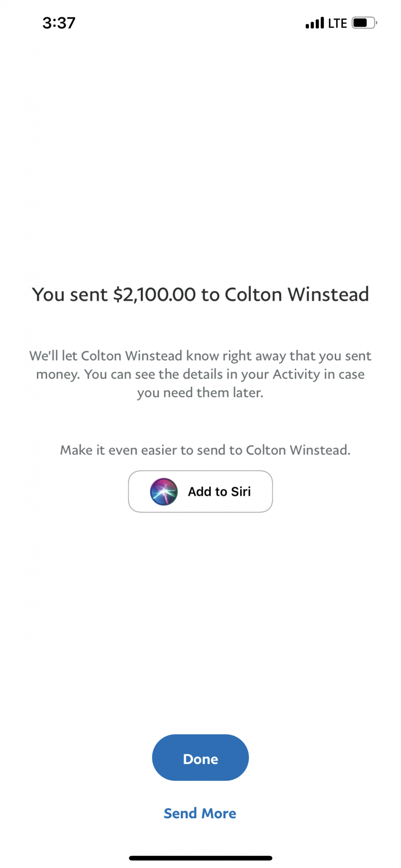This screenshot has height=868, width=401.
Task: Select the Send More link
Action: tap(200, 813)
